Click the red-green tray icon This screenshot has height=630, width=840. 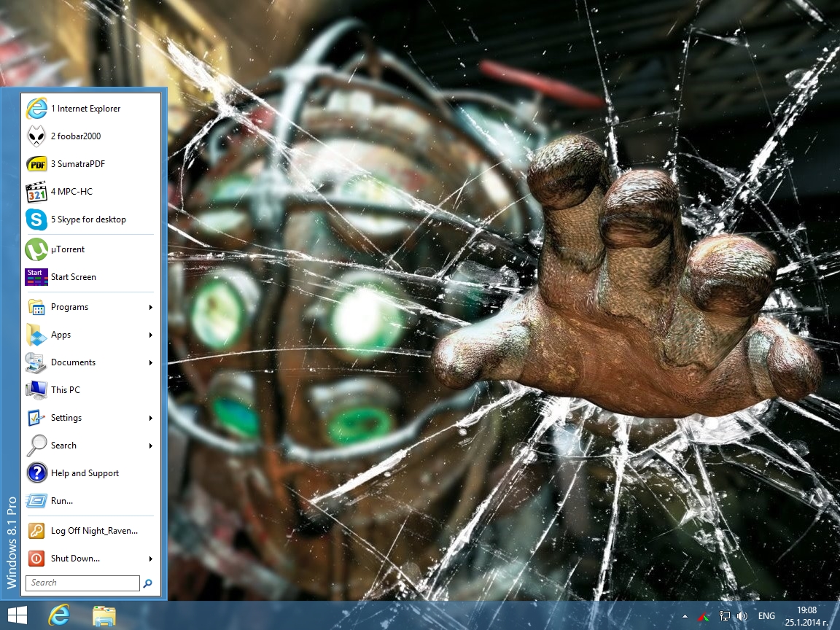[704, 617]
